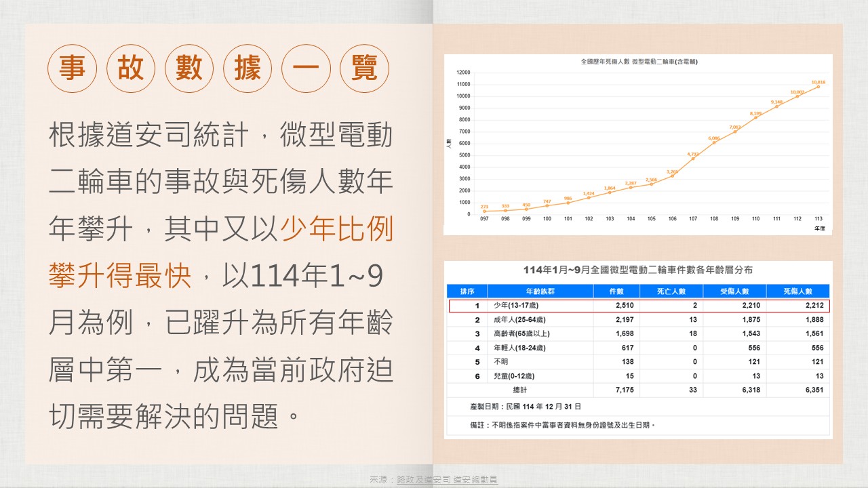The width and height of the screenshot is (868, 488).
Task: Click the 10,818 data point on chart
Action: [818, 87]
